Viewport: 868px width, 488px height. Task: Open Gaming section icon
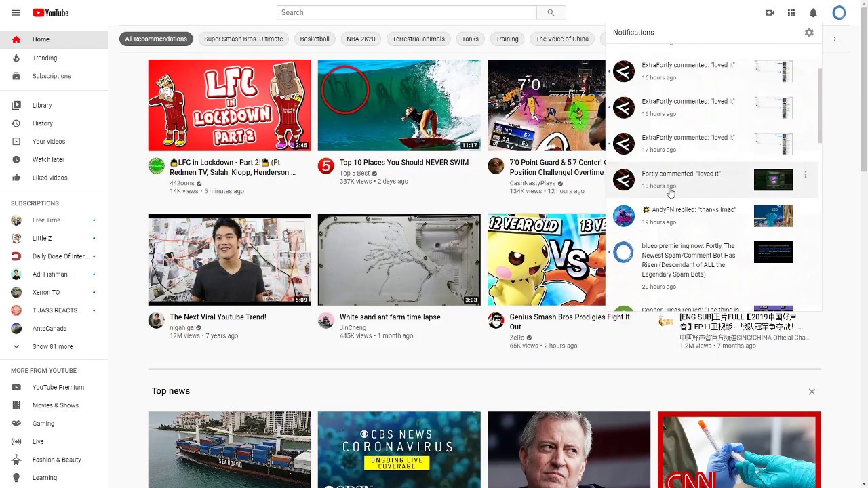click(16, 424)
